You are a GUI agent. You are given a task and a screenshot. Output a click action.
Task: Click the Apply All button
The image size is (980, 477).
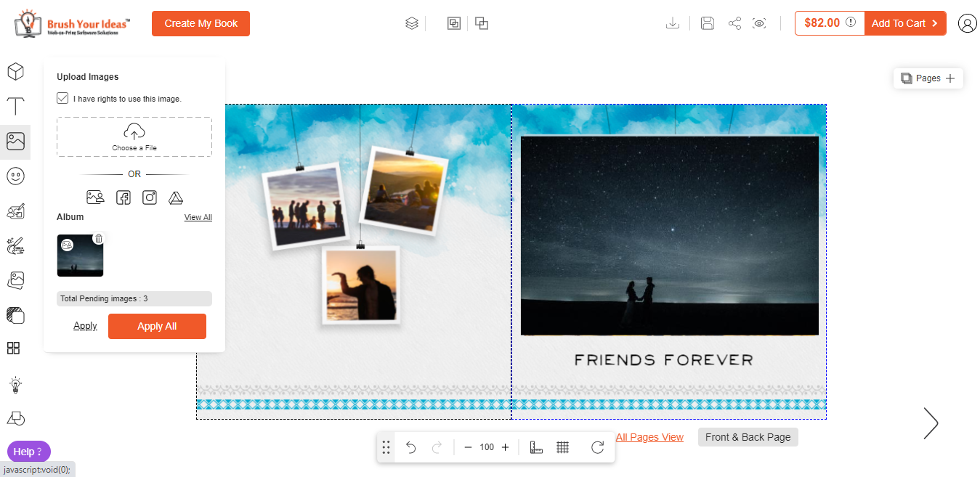(157, 326)
